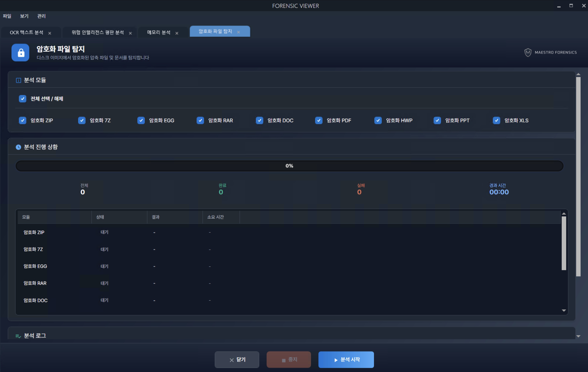Uncheck the 암호화 XLS module checkbox
Image resolution: width=588 pixels, height=372 pixels.
point(496,120)
